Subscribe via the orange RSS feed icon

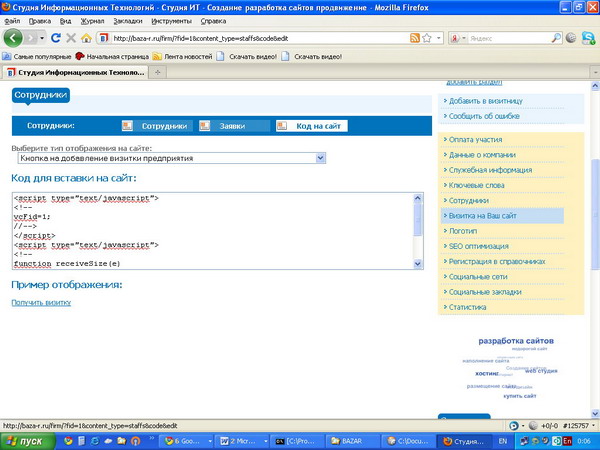pos(415,38)
